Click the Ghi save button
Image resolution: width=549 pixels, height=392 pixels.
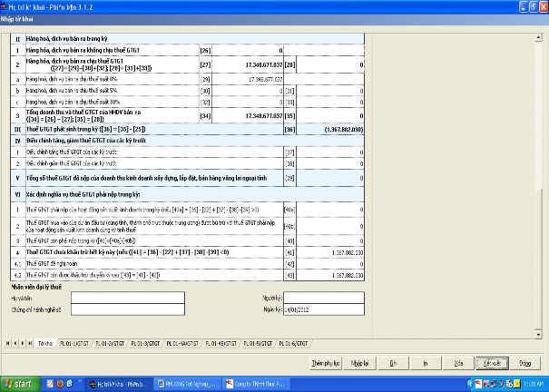[394, 362]
